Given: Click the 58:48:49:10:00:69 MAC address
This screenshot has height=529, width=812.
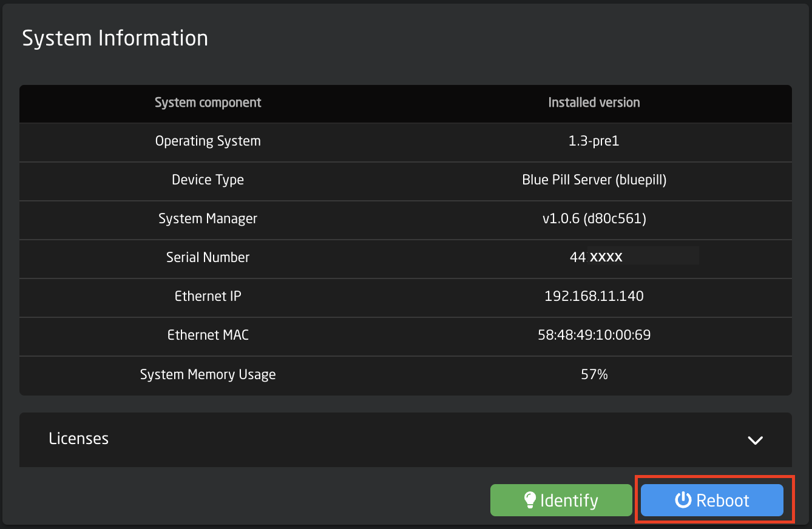Looking at the screenshot, I should [x=594, y=335].
